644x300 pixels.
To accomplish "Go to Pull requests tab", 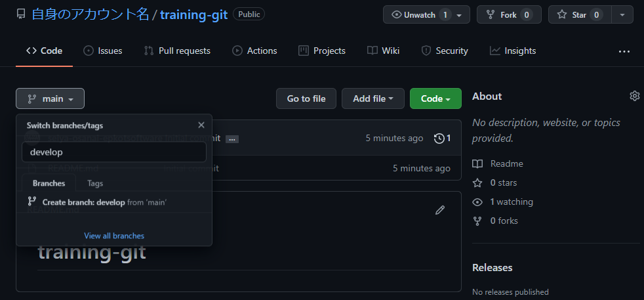I will (177, 51).
